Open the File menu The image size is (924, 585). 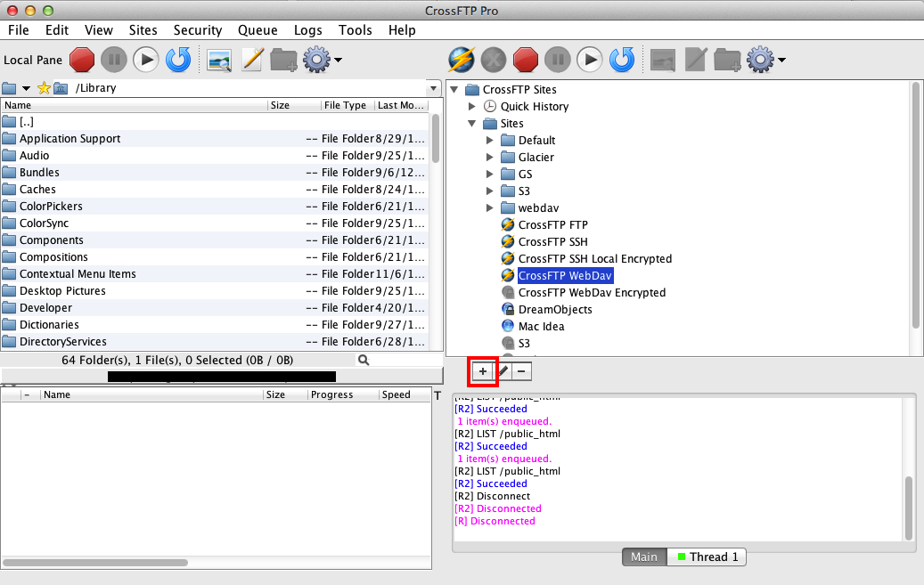pos(19,30)
